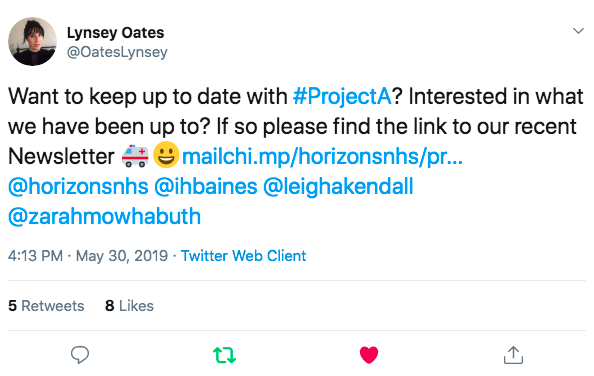Screen dimensions: 594x376
Task: Visit the @horizonsnhs mention
Action: coord(78,186)
